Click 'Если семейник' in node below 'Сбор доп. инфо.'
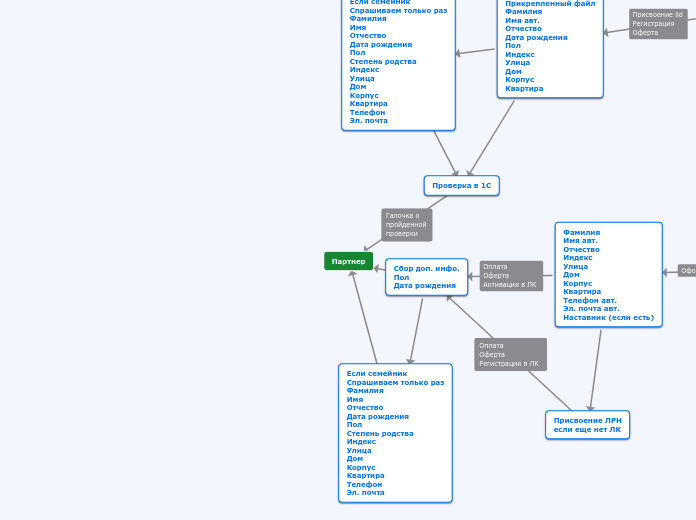696x520 pixels. pos(377,373)
